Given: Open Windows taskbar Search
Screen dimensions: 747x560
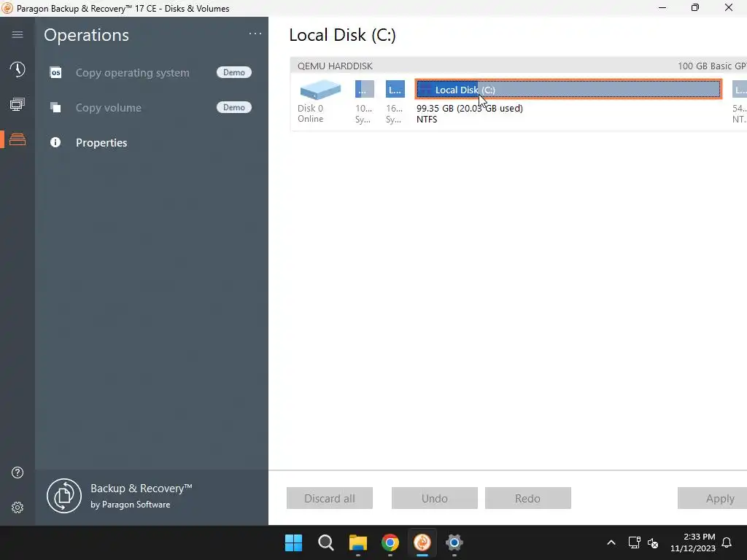Looking at the screenshot, I should click(326, 542).
